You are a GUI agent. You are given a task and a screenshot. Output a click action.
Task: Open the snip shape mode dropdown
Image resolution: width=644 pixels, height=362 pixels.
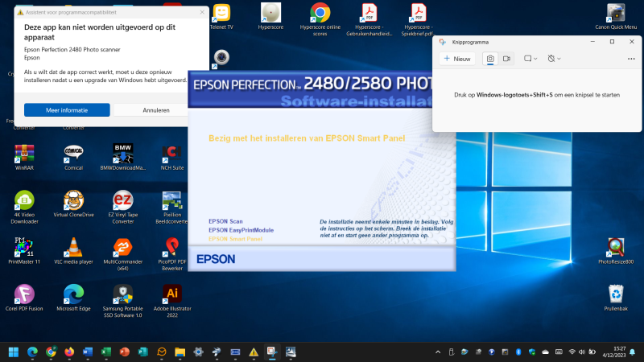[x=530, y=59]
